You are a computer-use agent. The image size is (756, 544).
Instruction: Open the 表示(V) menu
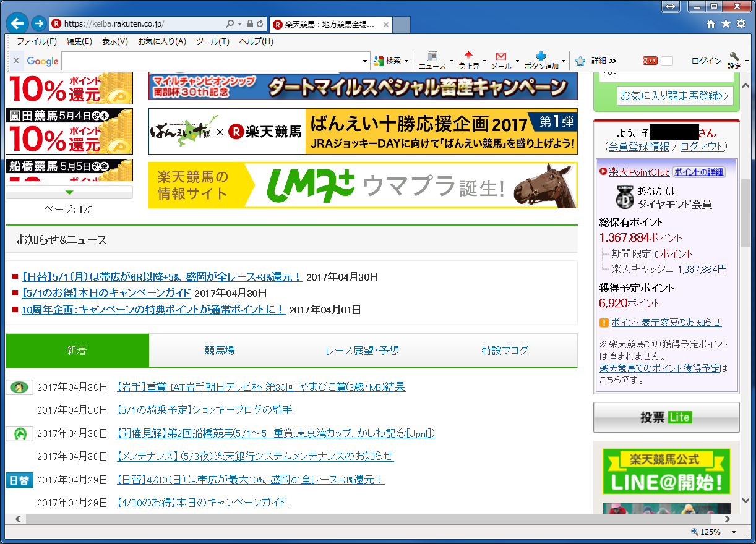[x=114, y=41]
